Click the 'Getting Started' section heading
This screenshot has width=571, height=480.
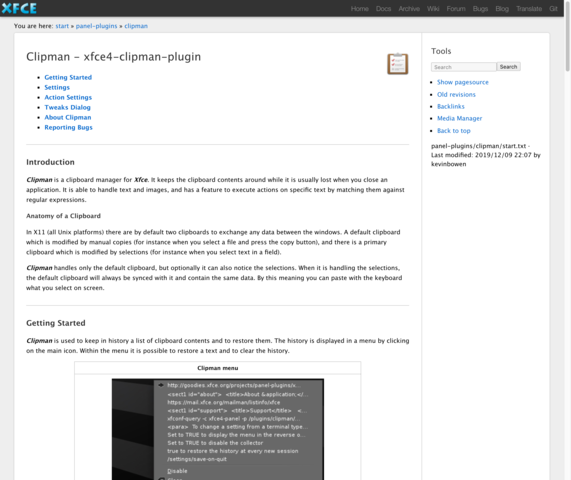pos(56,323)
